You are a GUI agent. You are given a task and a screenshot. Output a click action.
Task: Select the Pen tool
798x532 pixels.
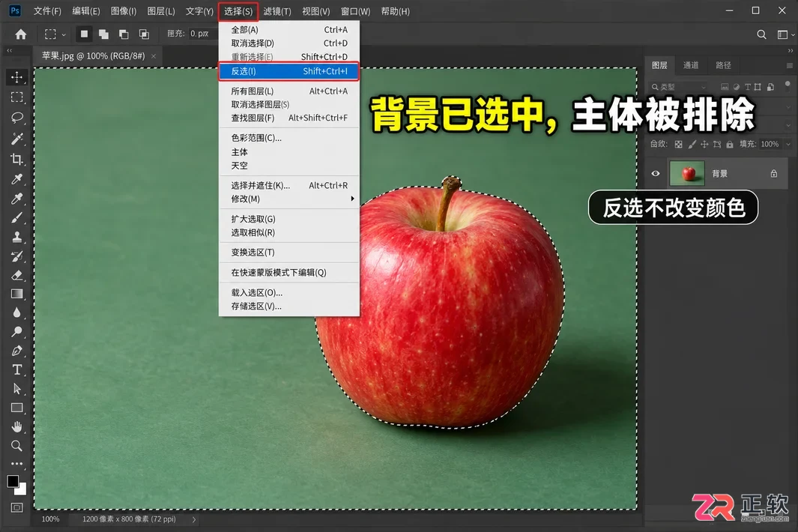pos(16,351)
